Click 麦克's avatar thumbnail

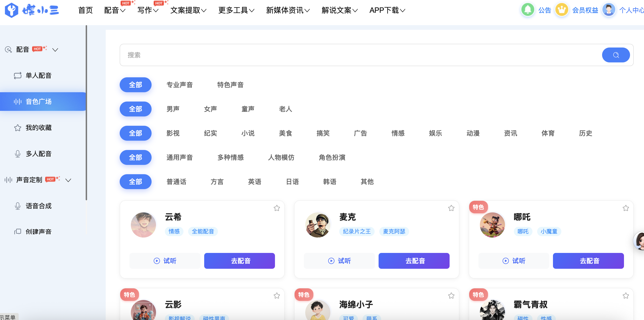click(x=318, y=225)
